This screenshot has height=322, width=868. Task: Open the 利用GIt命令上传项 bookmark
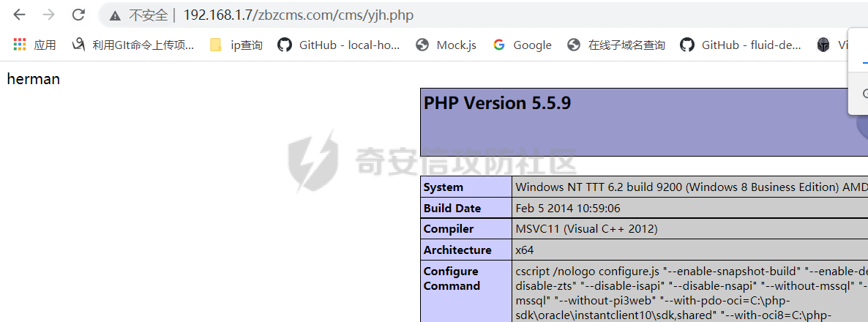tap(133, 45)
